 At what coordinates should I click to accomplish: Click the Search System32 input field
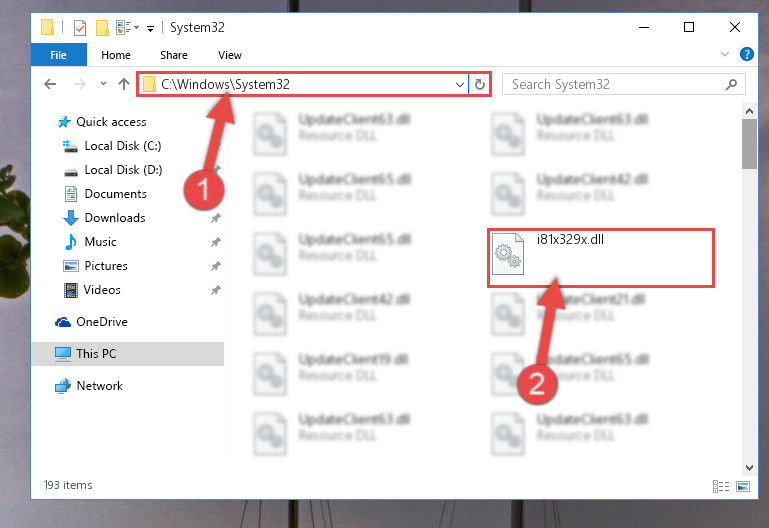(x=618, y=84)
